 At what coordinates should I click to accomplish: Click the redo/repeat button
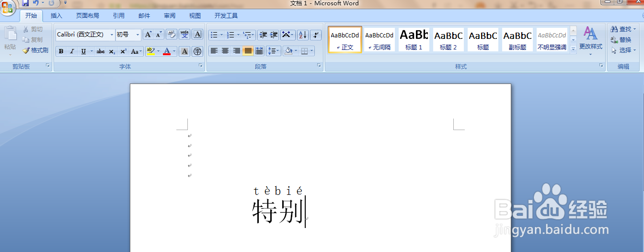point(51,3)
